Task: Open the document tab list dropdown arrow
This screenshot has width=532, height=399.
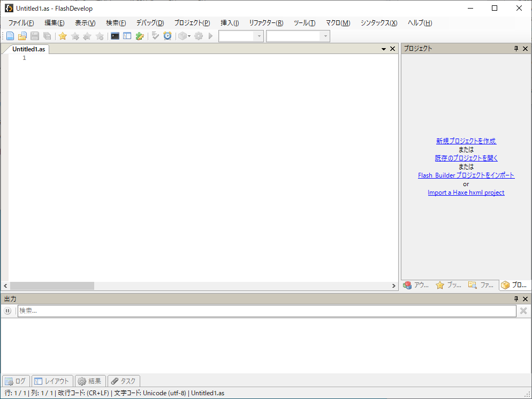Action: pos(384,49)
